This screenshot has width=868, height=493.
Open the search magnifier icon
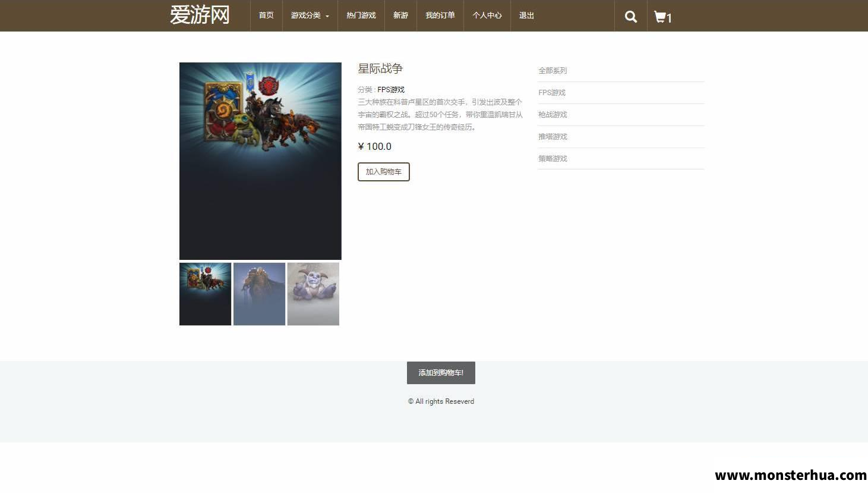630,17
